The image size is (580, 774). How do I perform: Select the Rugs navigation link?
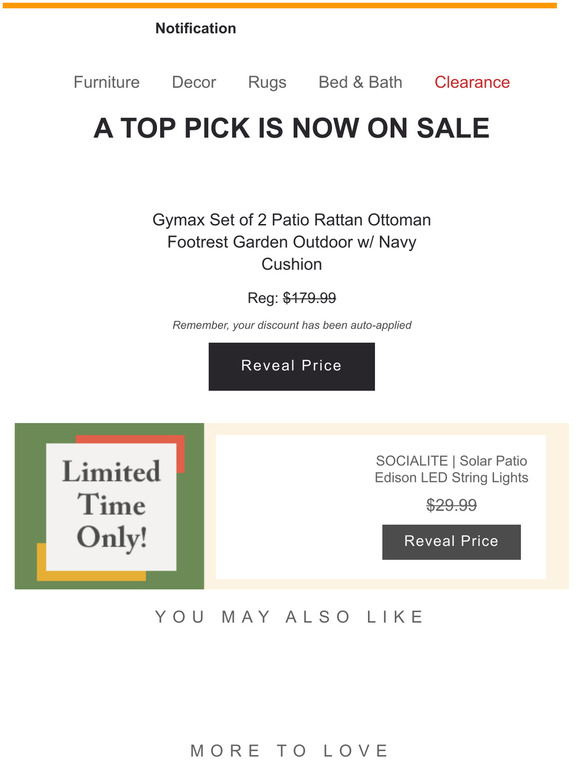[267, 82]
